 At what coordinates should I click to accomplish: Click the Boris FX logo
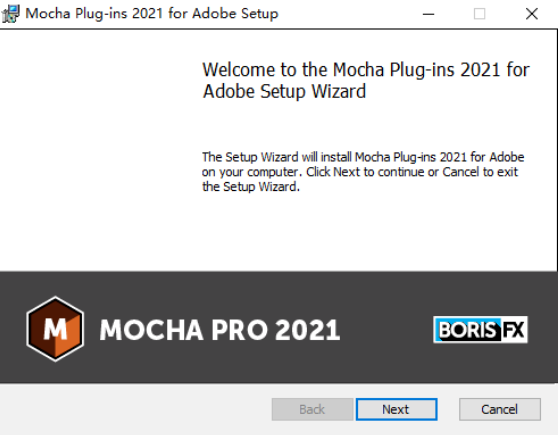point(480,330)
